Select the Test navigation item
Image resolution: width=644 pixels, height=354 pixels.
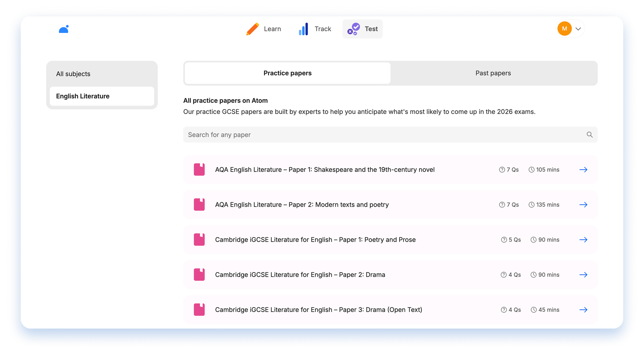(x=363, y=29)
